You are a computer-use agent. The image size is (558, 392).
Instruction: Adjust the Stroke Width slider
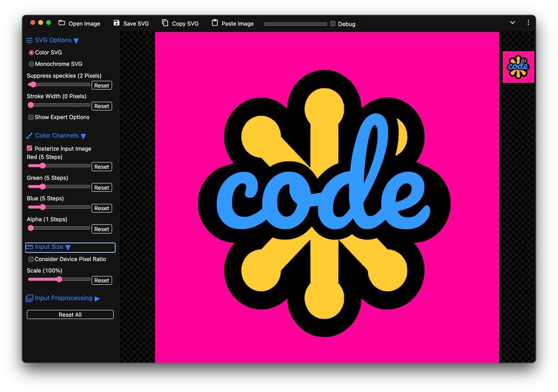[59, 105]
